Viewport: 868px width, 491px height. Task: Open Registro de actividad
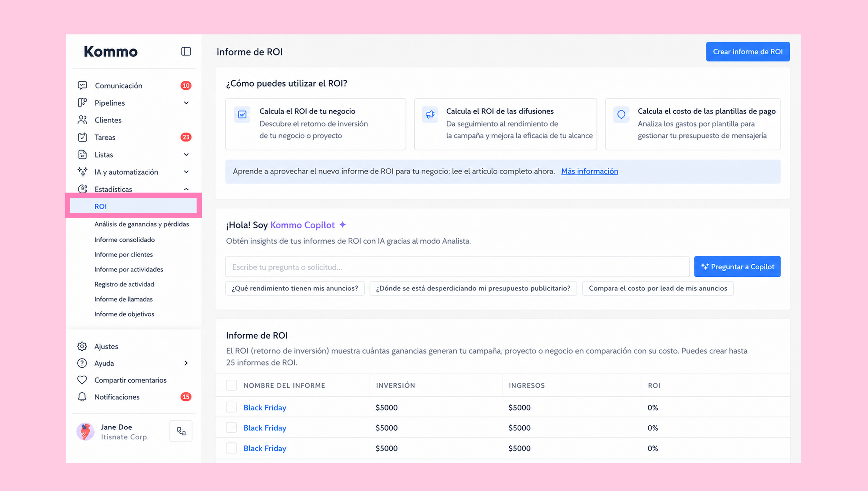point(124,284)
